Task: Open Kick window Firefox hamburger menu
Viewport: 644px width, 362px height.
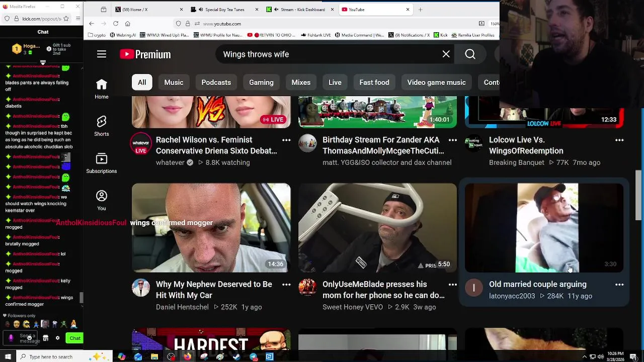Action: 78,19
